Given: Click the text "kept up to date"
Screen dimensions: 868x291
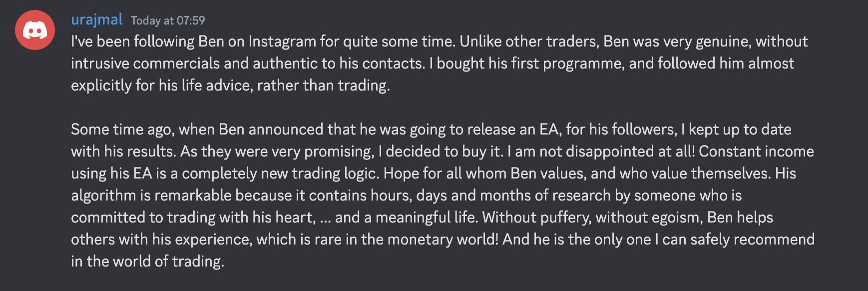Looking at the screenshot, I should [x=740, y=129].
